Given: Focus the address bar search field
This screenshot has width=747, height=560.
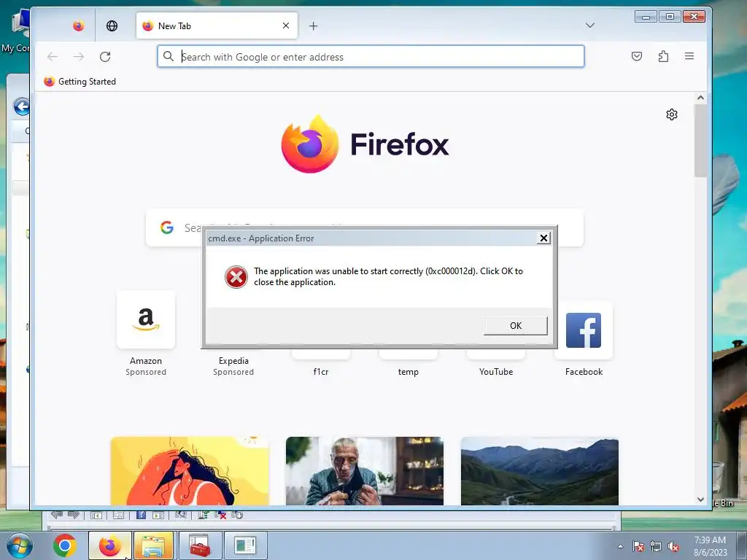Looking at the screenshot, I should click(371, 57).
